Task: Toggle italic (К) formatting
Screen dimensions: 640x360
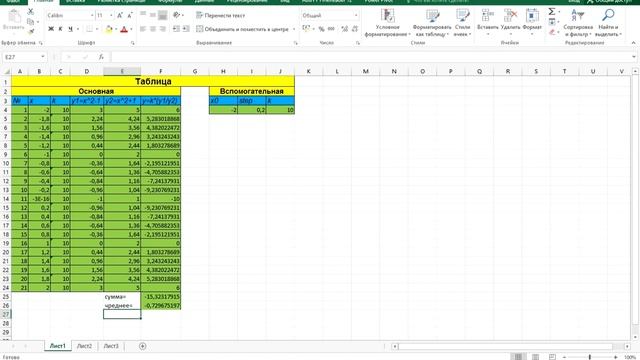Action: click(60, 29)
